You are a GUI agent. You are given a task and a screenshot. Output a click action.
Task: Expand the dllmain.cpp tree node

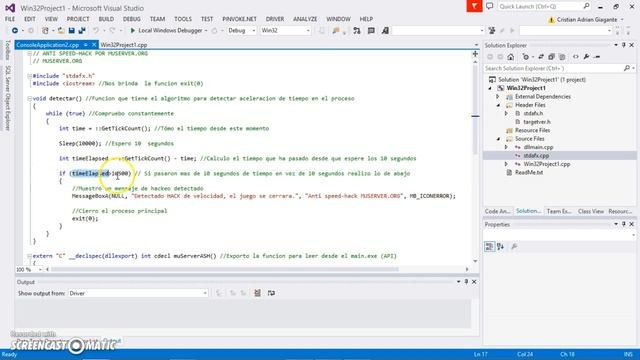click(x=506, y=147)
